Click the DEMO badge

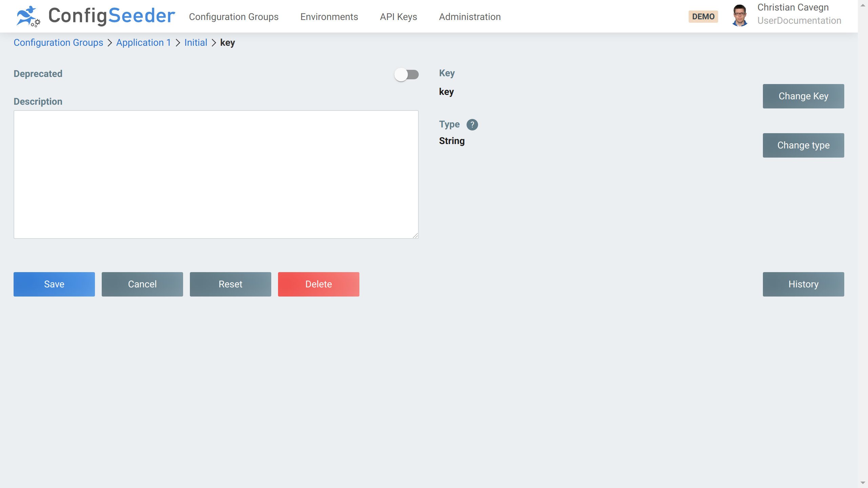pos(703,16)
